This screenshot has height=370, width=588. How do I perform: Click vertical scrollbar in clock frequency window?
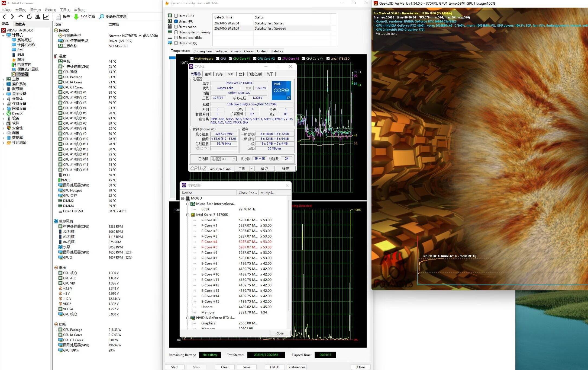[x=289, y=255]
